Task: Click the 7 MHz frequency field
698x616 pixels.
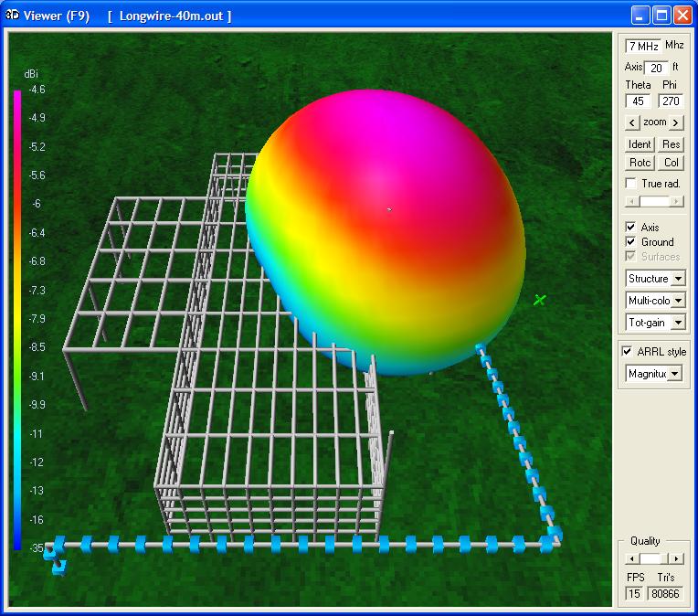Action: 643,47
